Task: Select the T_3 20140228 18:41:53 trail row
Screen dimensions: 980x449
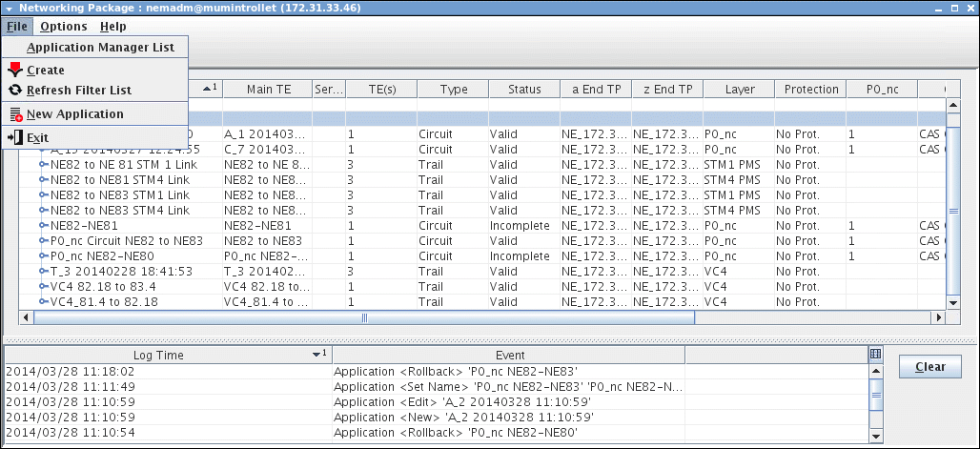Action: tap(108, 272)
